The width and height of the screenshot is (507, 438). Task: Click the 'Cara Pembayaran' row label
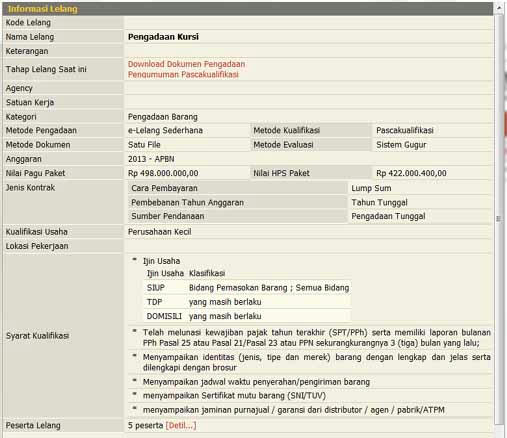tap(164, 188)
